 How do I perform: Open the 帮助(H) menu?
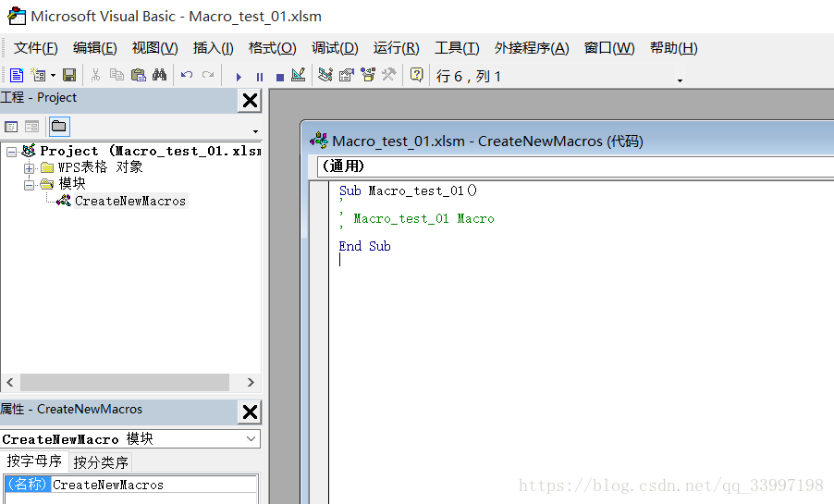(673, 48)
